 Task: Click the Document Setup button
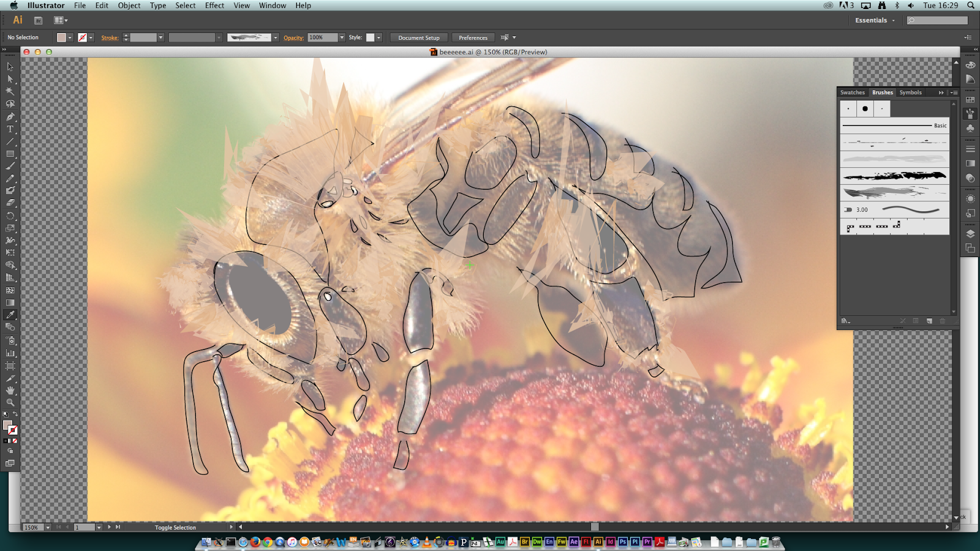click(419, 38)
